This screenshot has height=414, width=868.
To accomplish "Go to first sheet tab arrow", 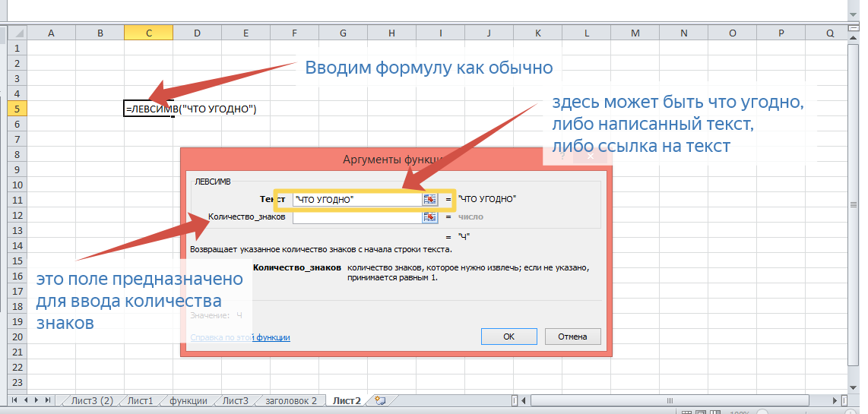I will (15, 400).
